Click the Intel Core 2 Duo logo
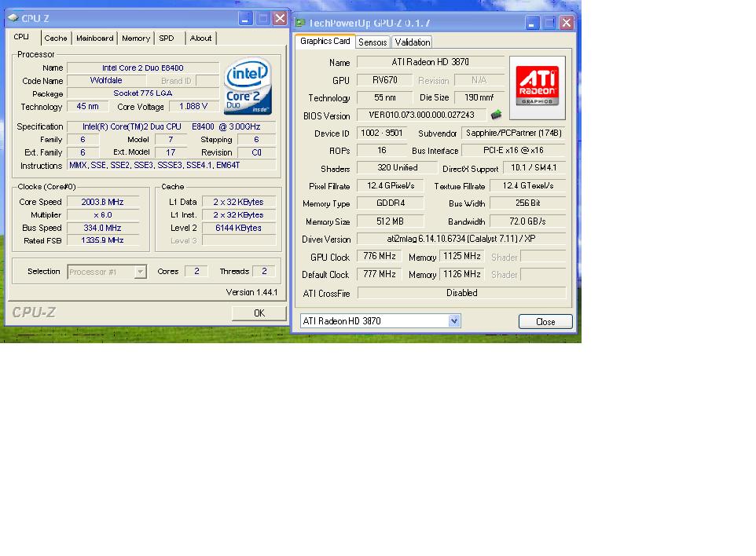The width and height of the screenshot is (756, 556). click(248, 86)
